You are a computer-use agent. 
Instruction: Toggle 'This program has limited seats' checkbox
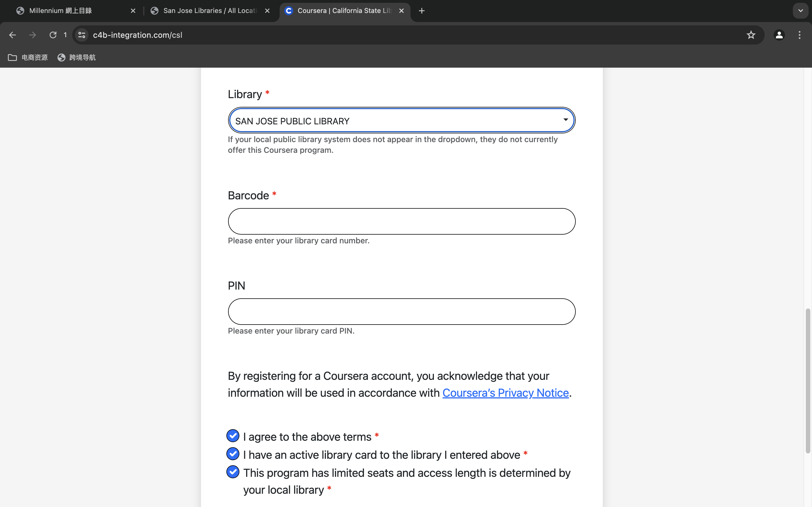click(x=233, y=472)
